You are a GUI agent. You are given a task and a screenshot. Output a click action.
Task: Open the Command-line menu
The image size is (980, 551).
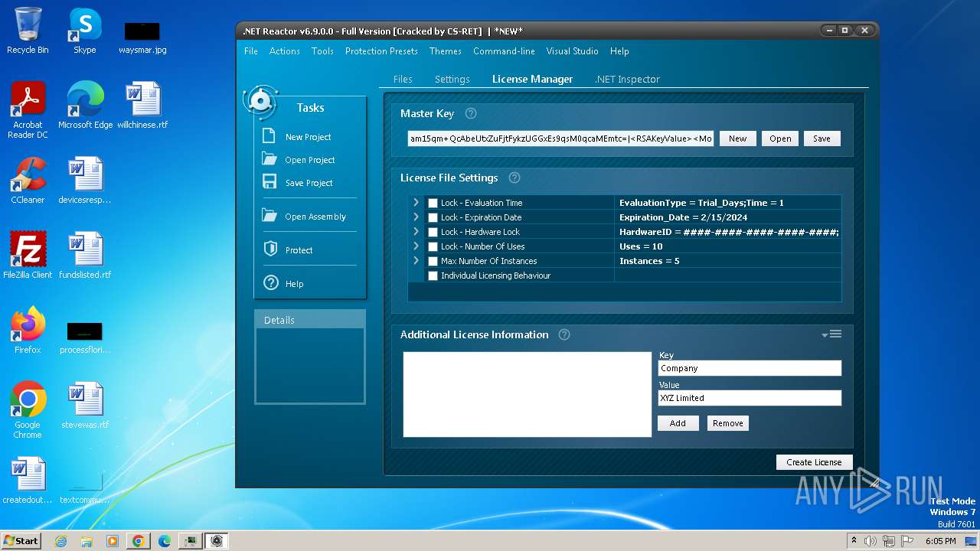[x=504, y=51]
